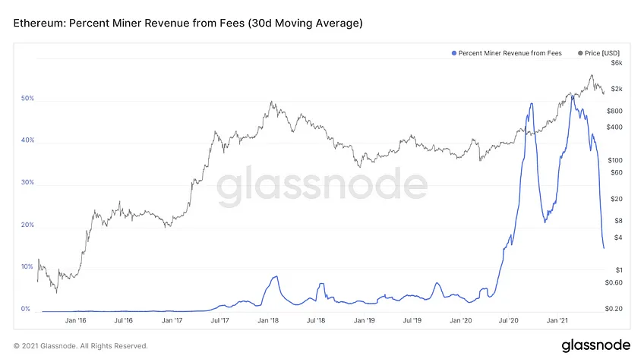Click the blue legend dot for miner revenue
Viewport: 644px width, 362px height.
[x=454, y=53]
